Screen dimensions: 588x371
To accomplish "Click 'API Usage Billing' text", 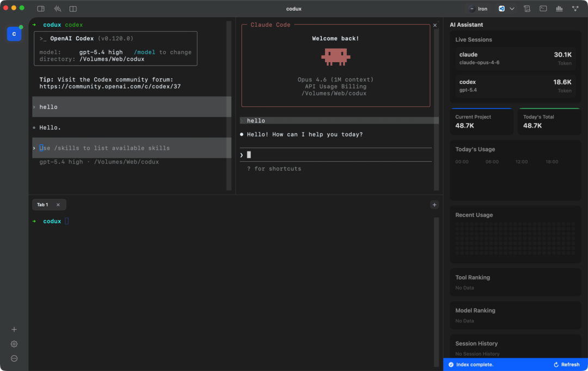I will click(335, 86).
